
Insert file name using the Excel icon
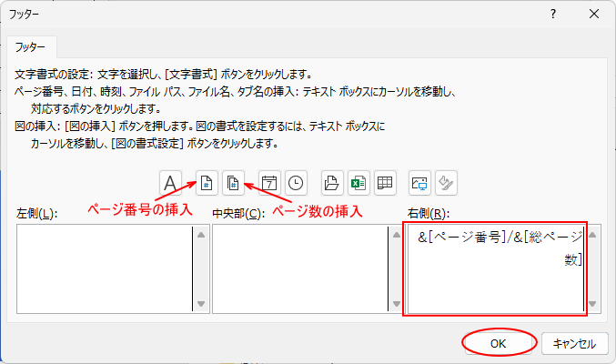click(358, 183)
